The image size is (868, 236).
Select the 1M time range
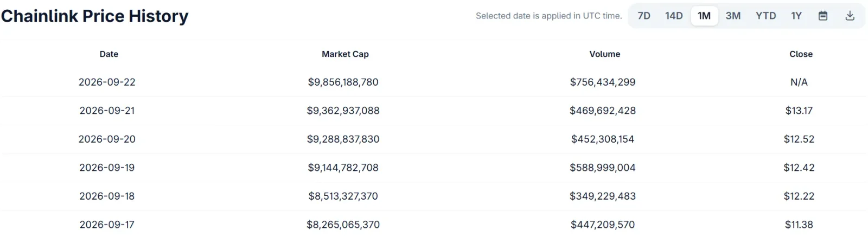pyautogui.click(x=704, y=16)
